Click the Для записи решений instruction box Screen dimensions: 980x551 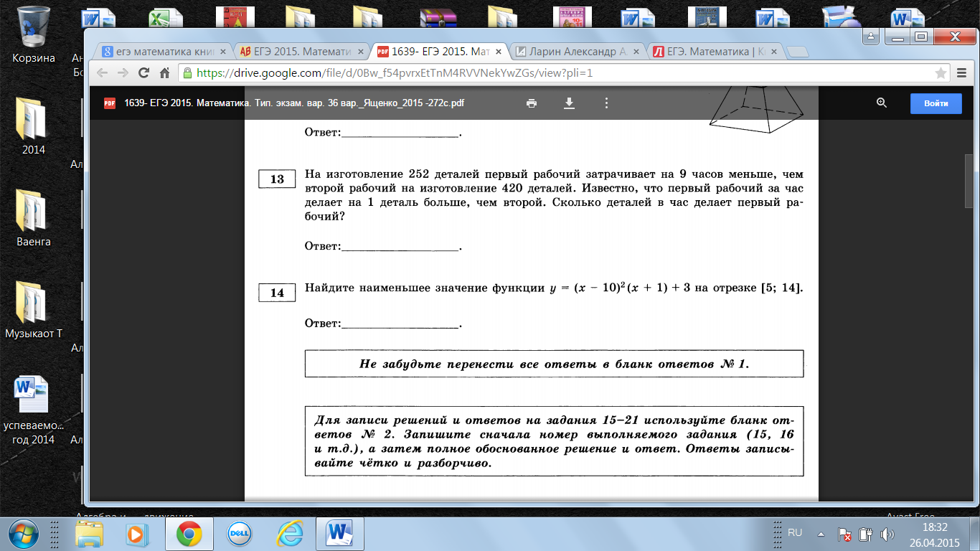coord(554,441)
